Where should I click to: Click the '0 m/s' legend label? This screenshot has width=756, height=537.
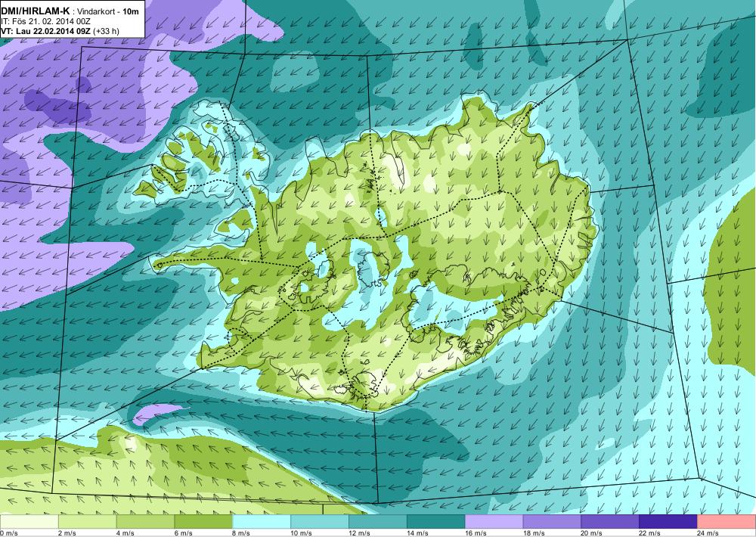click(x=8, y=533)
